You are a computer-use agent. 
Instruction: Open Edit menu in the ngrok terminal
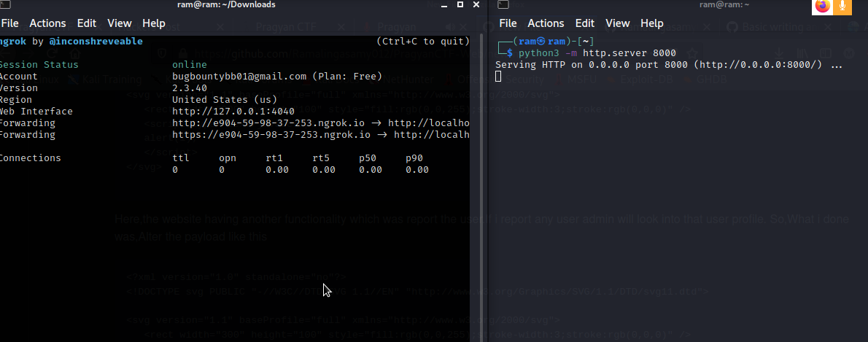86,23
